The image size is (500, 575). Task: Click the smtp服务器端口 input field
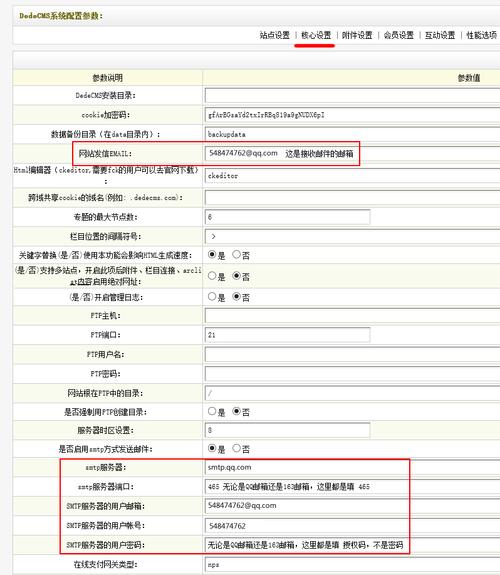[x=352, y=487]
